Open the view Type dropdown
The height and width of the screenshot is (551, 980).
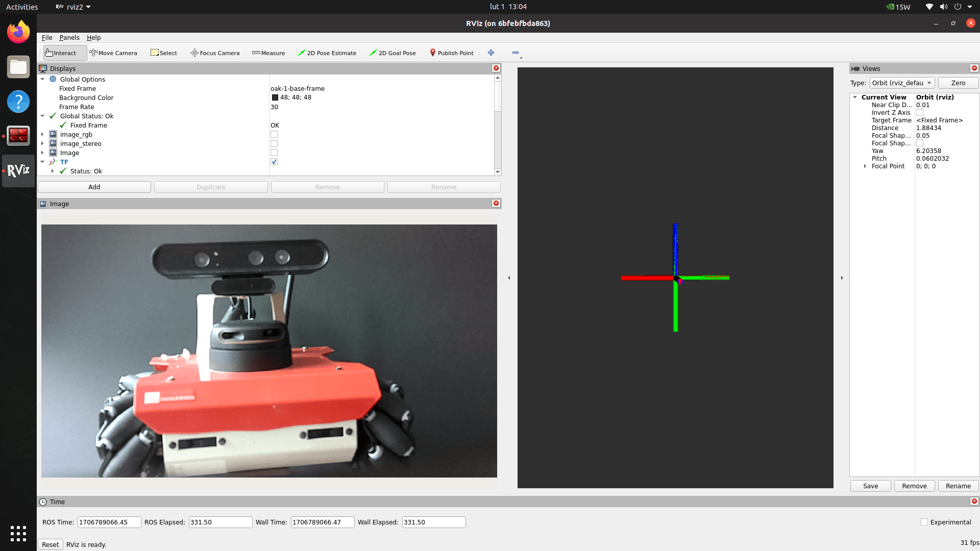click(902, 83)
